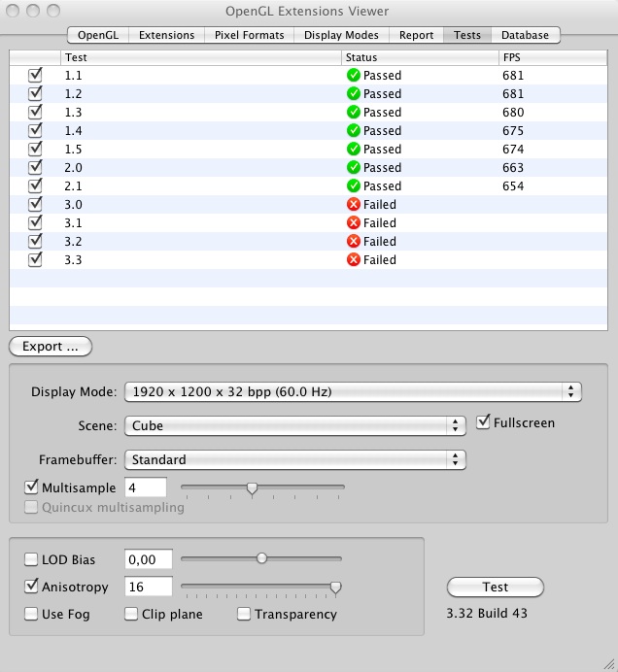Click the LOD Bias slider thumb
This screenshot has height=672, width=618.
[x=261, y=558]
